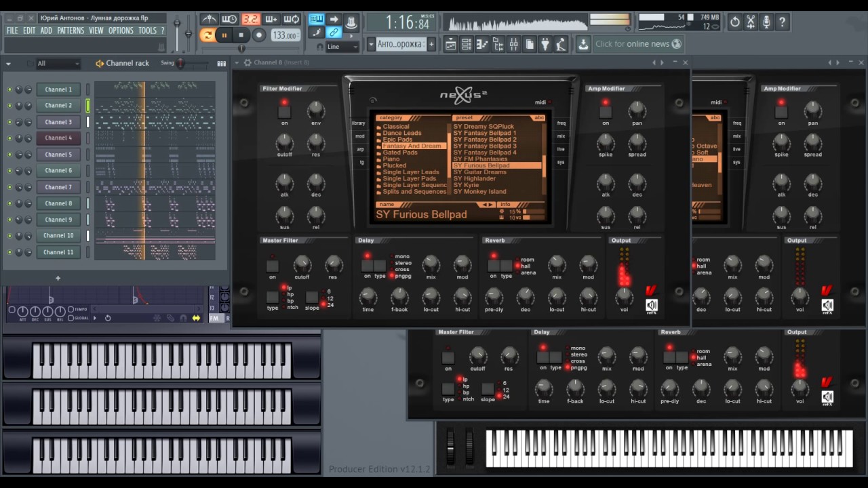This screenshot has width=868, height=488.
Task: Open the tempo tapper icon
Action: [x=561, y=45]
